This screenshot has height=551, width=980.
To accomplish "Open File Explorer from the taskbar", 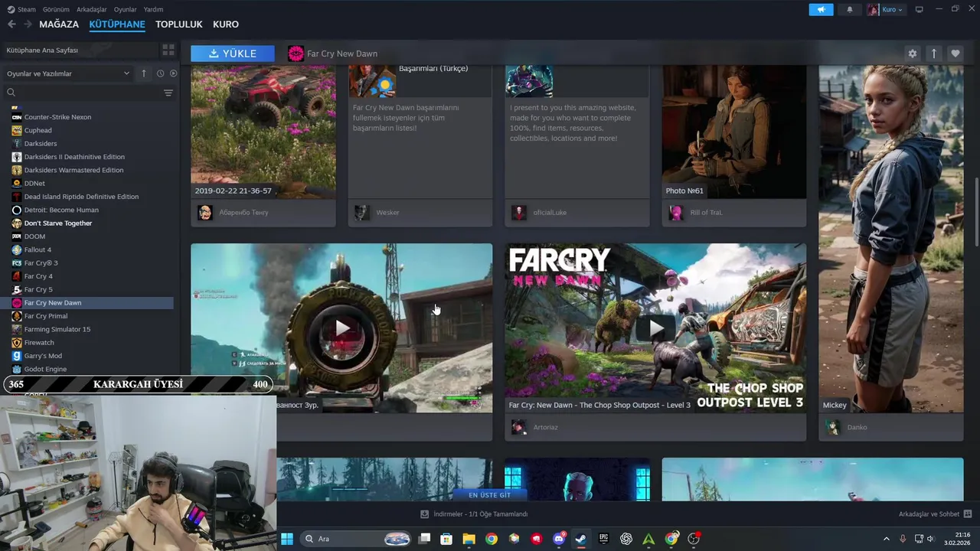I will [469, 539].
